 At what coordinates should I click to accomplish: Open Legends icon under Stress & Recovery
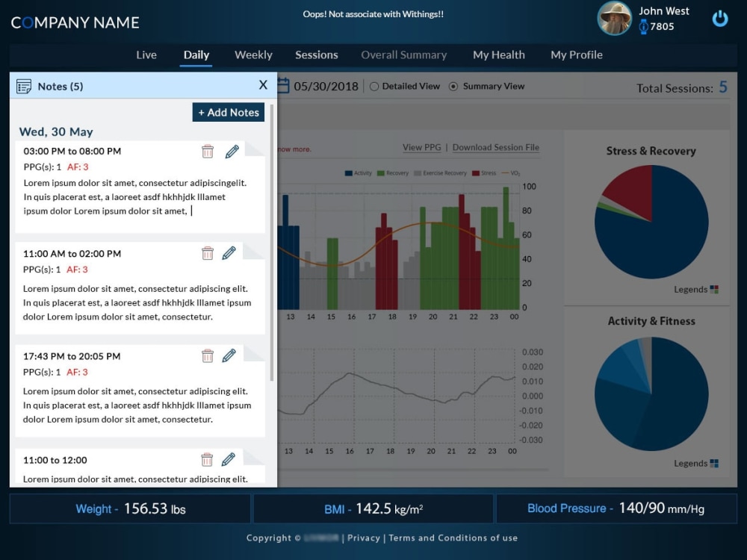[x=714, y=289]
